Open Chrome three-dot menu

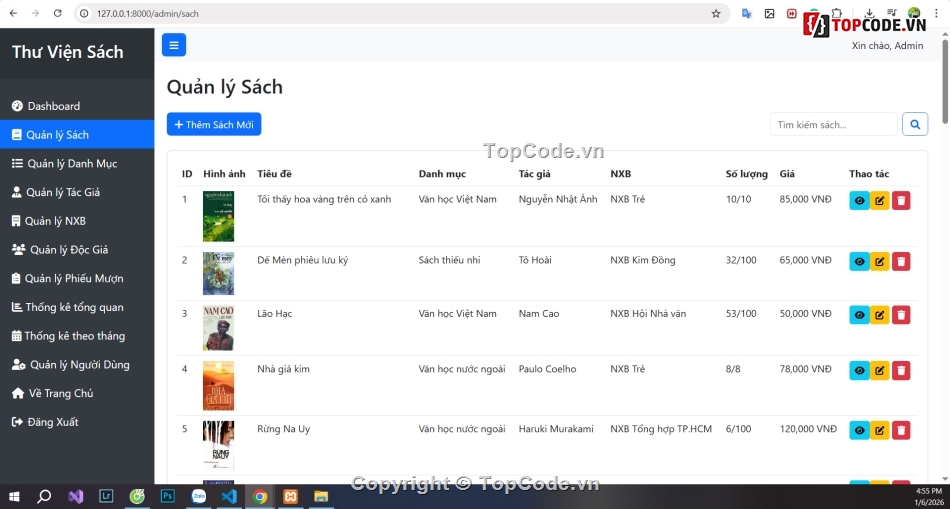tap(936, 13)
